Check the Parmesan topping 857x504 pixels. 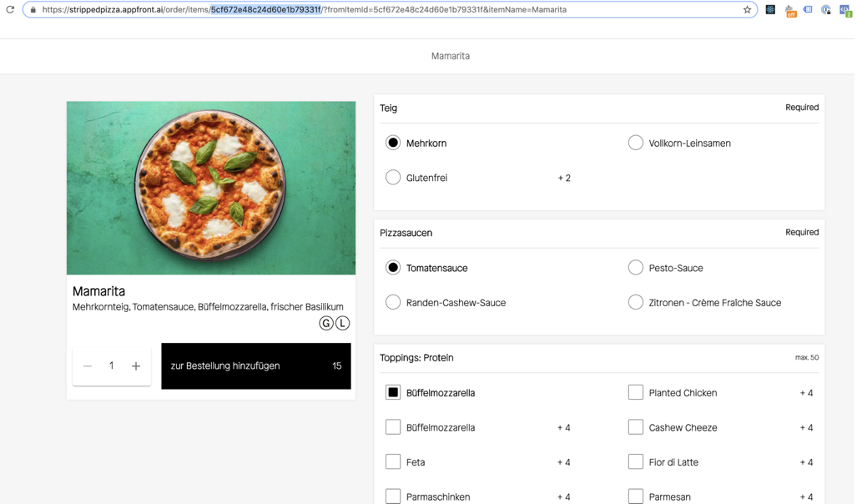(636, 496)
